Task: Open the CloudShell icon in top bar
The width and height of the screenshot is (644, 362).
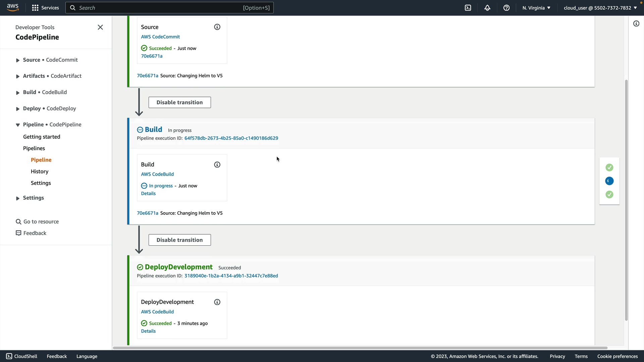Action: click(468, 8)
